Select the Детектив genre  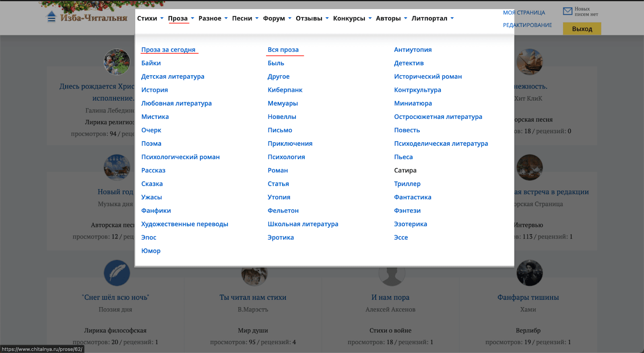409,63
